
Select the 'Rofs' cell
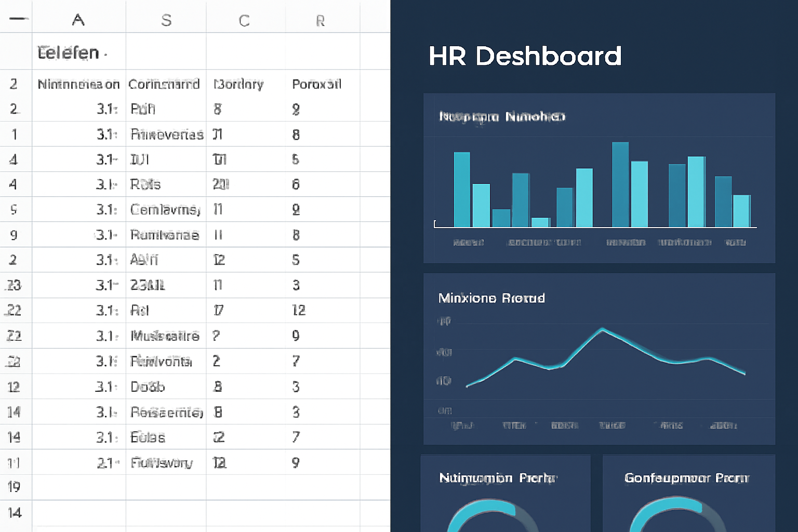(x=166, y=184)
